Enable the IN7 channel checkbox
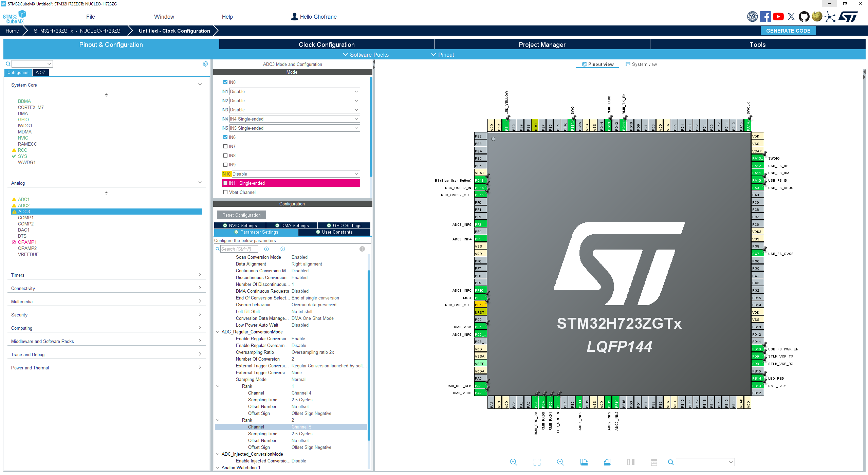868x475 pixels. pyautogui.click(x=225, y=146)
